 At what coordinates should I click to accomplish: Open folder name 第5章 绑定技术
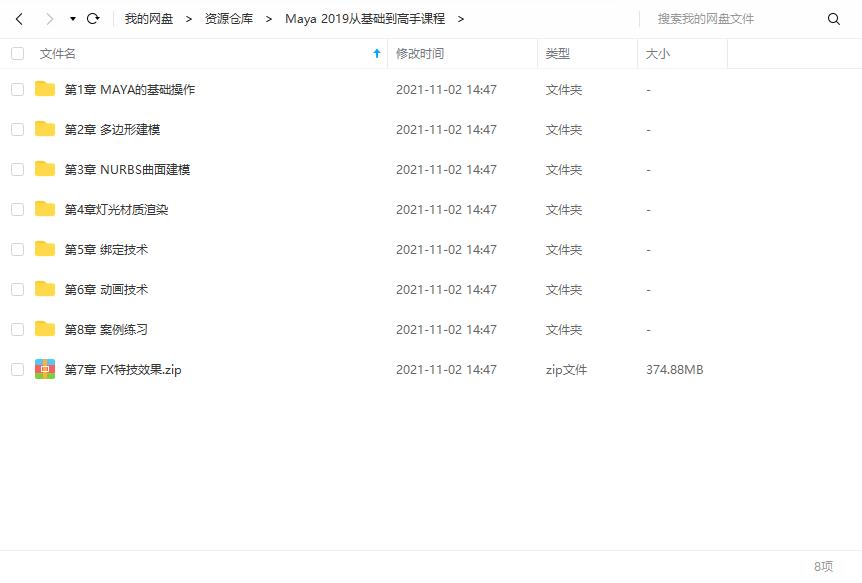tap(106, 250)
